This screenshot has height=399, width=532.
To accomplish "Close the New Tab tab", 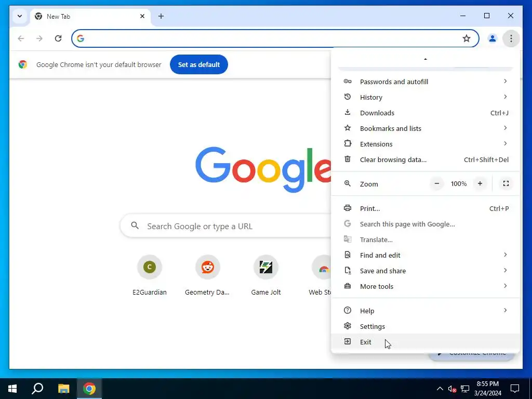I will [142, 16].
